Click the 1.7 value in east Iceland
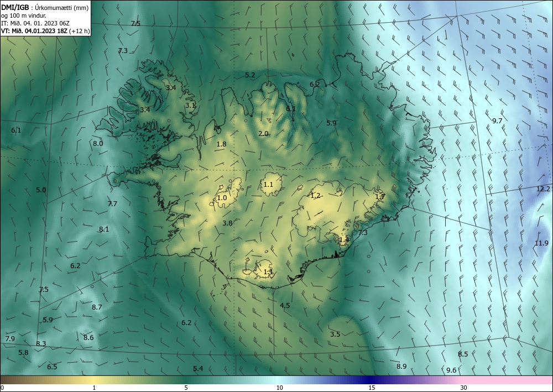This screenshot has width=553, height=392. [380, 197]
